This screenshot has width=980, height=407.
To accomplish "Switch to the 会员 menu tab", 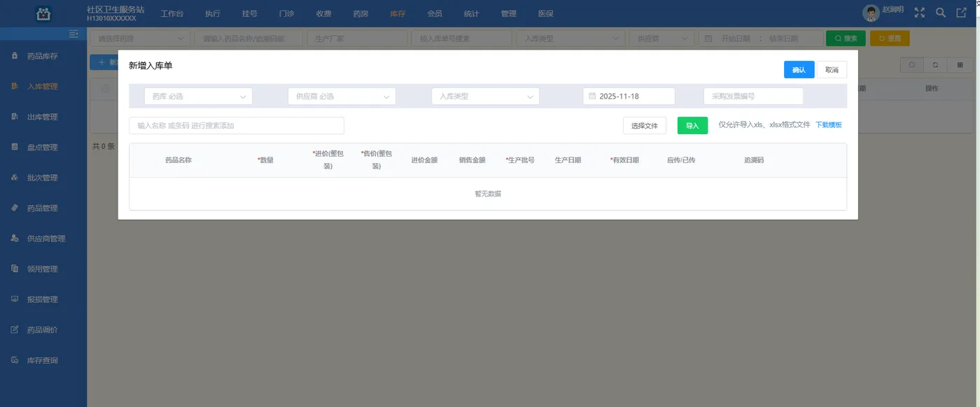I will tap(435, 13).
